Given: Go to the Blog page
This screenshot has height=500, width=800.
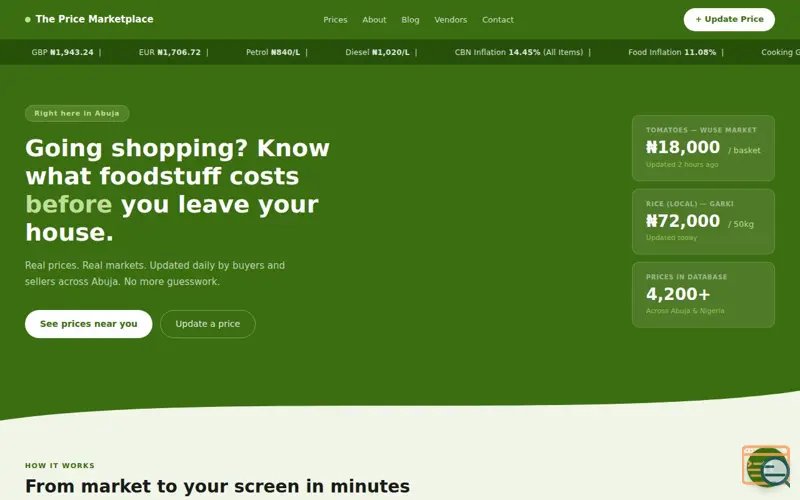Looking at the screenshot, I should 410,20.
